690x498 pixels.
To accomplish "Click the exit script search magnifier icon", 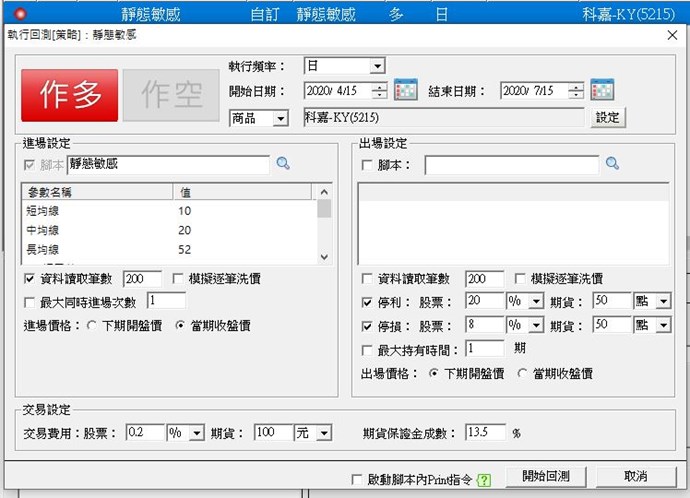I will tap(612, 163).
